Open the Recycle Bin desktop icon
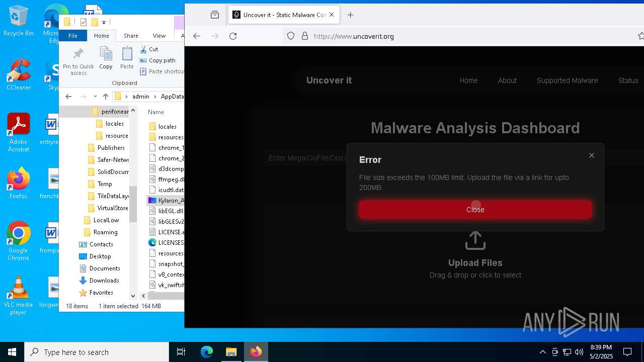The width and height of the screenshot is (644, 362). 19,21
